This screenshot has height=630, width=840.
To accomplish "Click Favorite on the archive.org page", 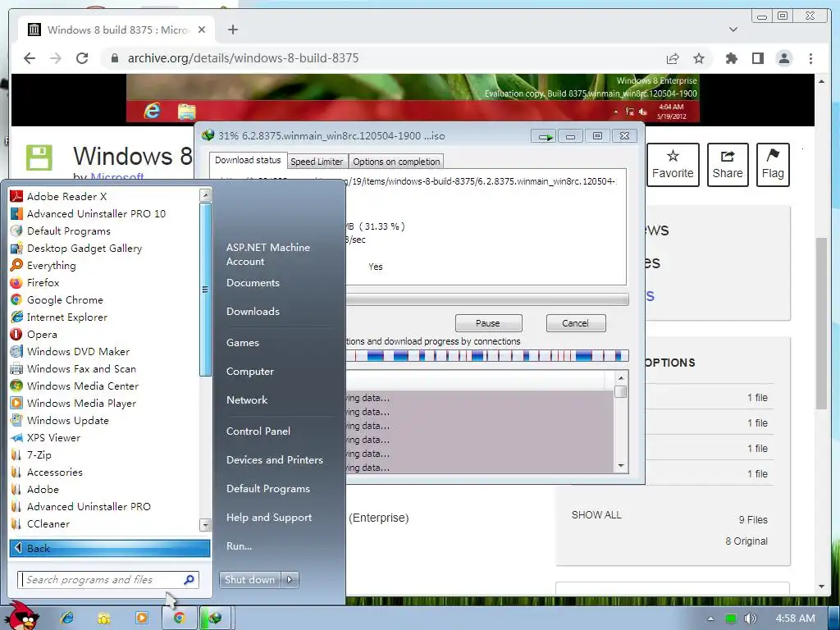I will 673,164.
